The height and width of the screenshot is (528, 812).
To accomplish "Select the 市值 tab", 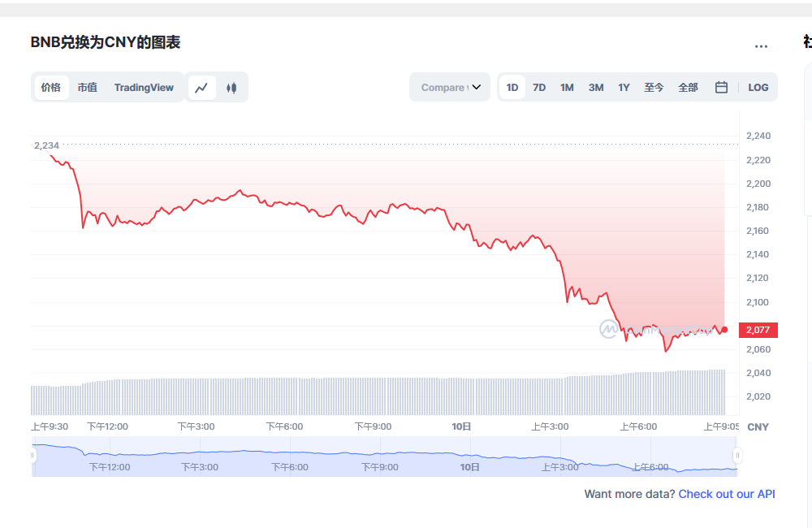I will [x=88, y=87].
